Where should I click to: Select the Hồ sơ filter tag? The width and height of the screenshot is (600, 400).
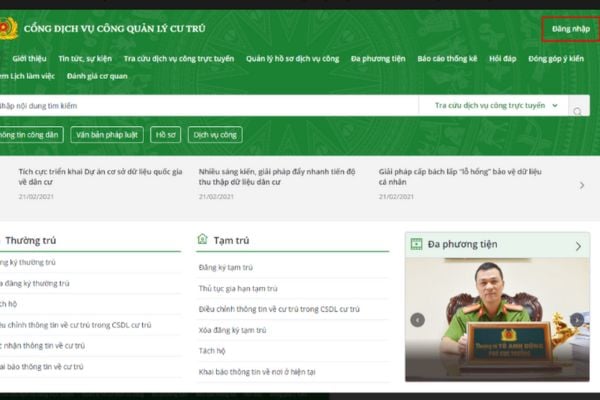(165, 135)
